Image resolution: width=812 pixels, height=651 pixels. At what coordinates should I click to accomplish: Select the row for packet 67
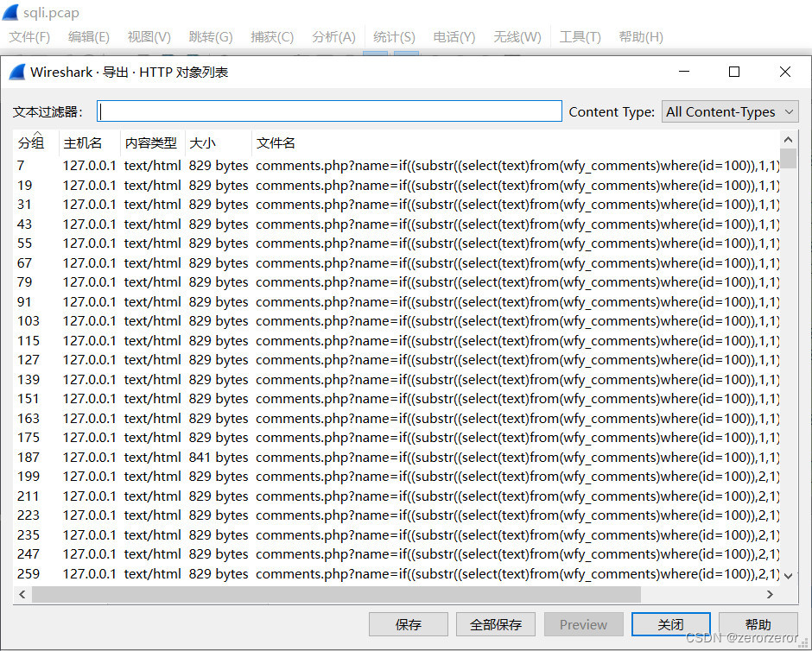pyautogui.click(x=396, y=262)
